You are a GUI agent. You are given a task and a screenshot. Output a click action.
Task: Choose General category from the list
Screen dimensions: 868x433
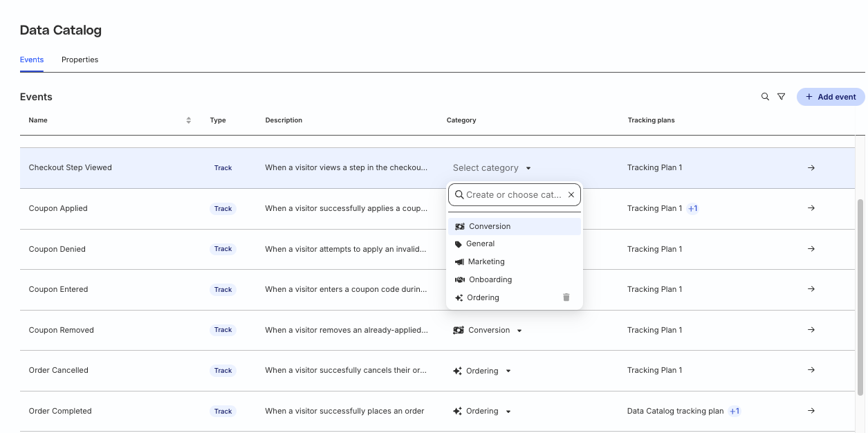pos(515,243)
